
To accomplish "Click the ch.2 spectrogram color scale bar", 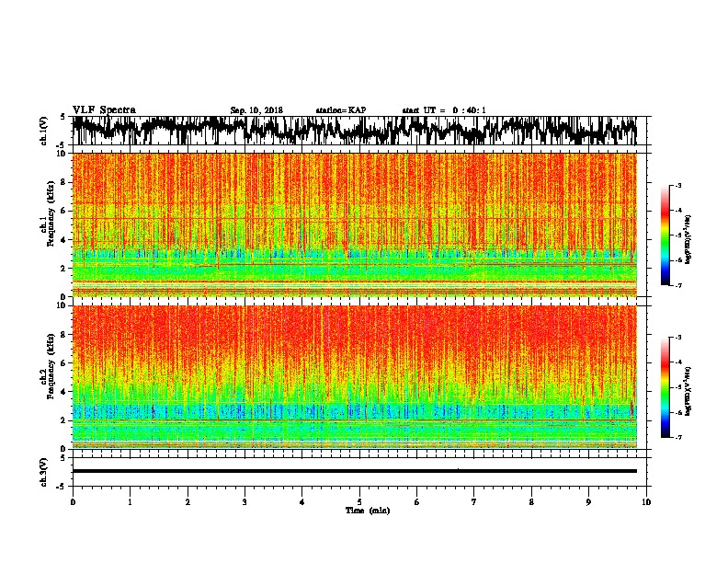I will click(x=665, y=387).
